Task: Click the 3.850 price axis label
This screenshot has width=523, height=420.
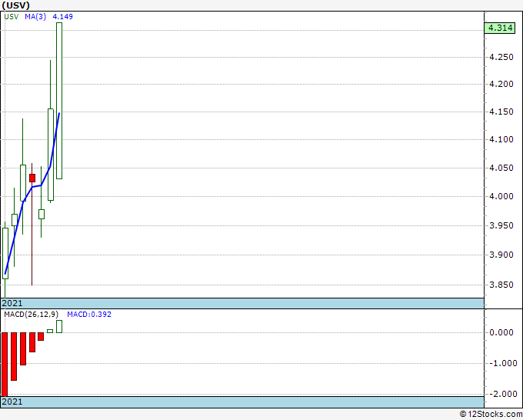Action: pyautogui.click(x=501, y=285)
